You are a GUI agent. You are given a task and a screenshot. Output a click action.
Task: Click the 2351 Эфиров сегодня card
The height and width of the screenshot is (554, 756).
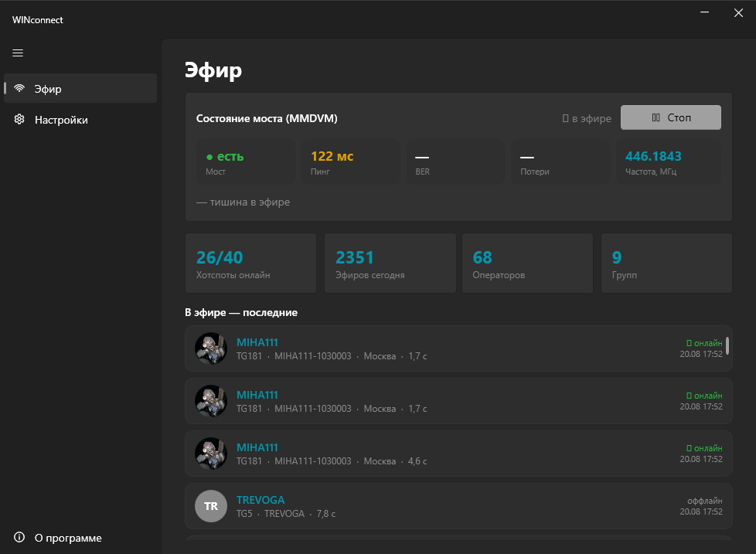click(x=390, y=263)
